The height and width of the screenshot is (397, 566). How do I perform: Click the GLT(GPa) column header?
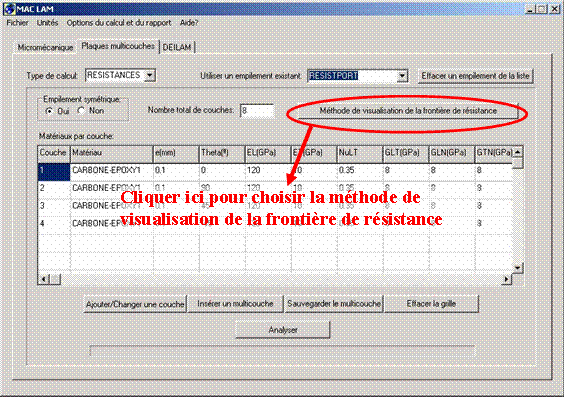[405, 153]
